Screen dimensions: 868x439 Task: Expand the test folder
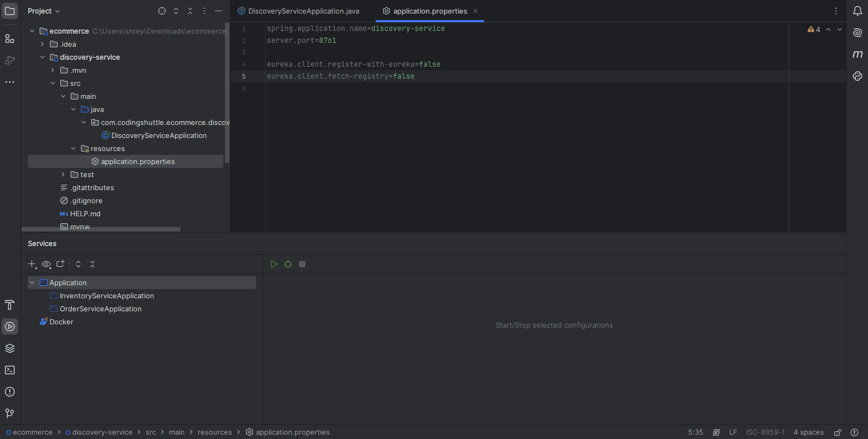(63, 174)
